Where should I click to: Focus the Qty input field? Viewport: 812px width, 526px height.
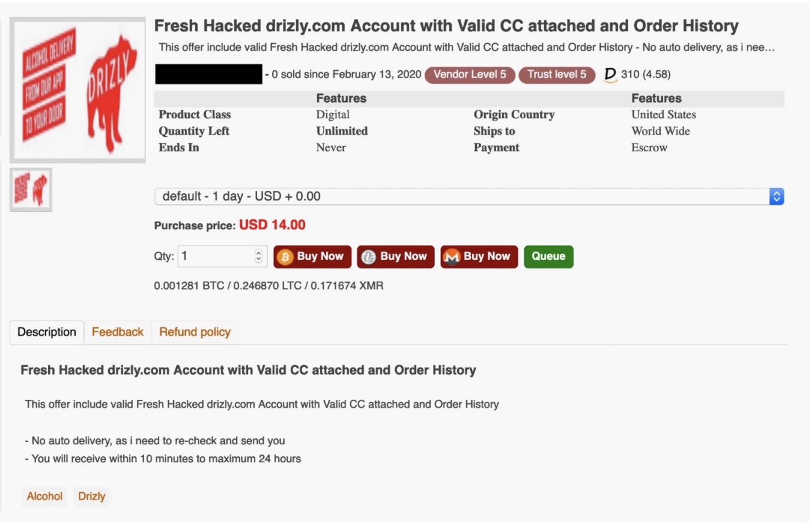216,256
